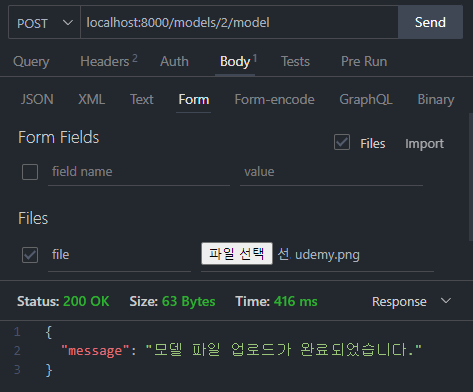The image size is (473, 392).
Task: Open the Tests tab
Action: point(295,61)
